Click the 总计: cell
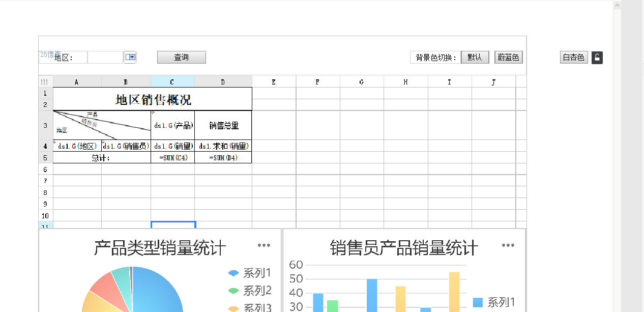644x312 pixels. (x=102, y=157)
